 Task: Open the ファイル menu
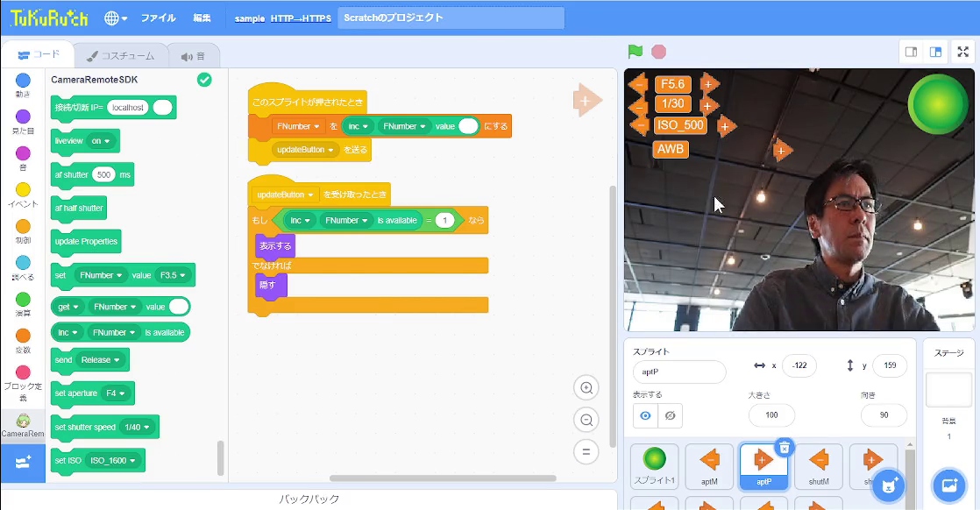[158, 18]
